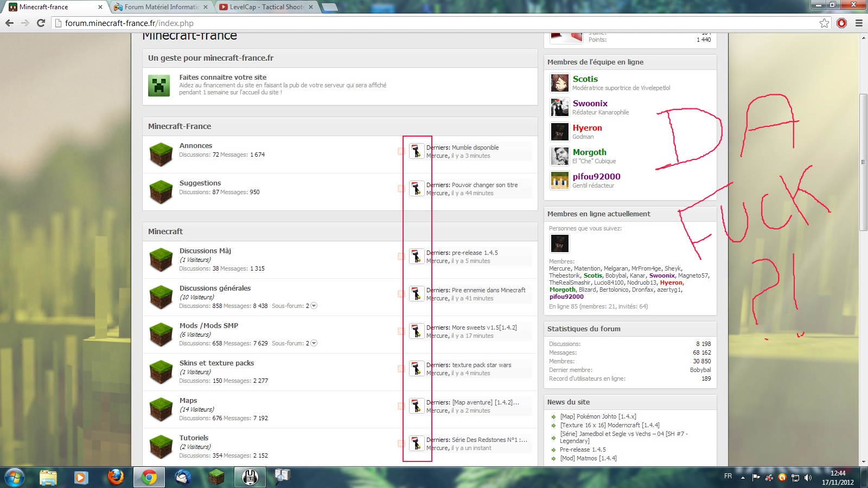Click the Creeper icon beside Faites connaitre votre site

click(159, 86)
